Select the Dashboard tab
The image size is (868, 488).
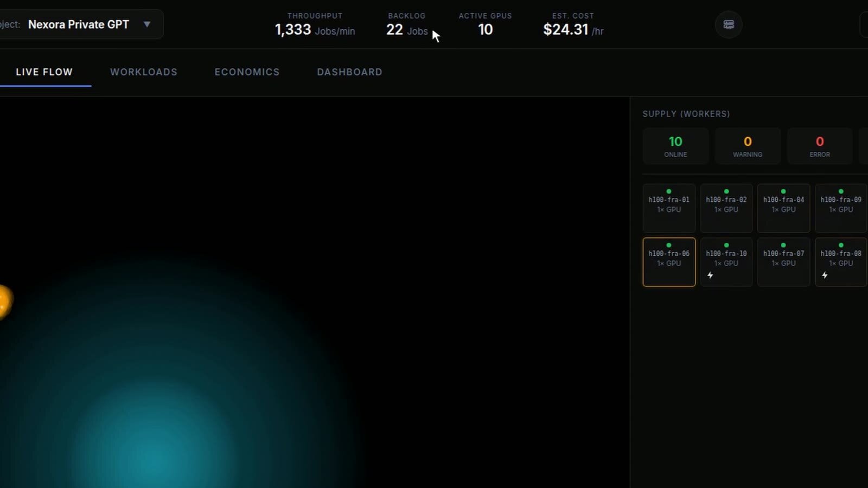click(x=350, y=72)
